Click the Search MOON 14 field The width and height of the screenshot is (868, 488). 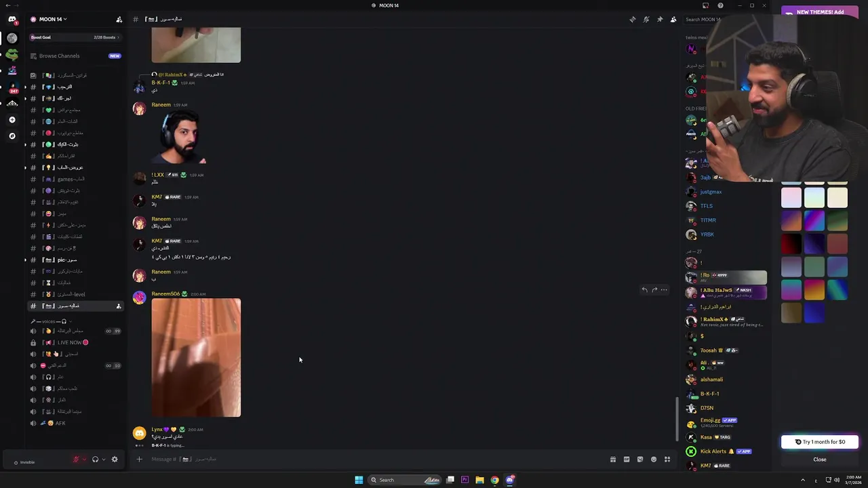(x=703, y=20)
